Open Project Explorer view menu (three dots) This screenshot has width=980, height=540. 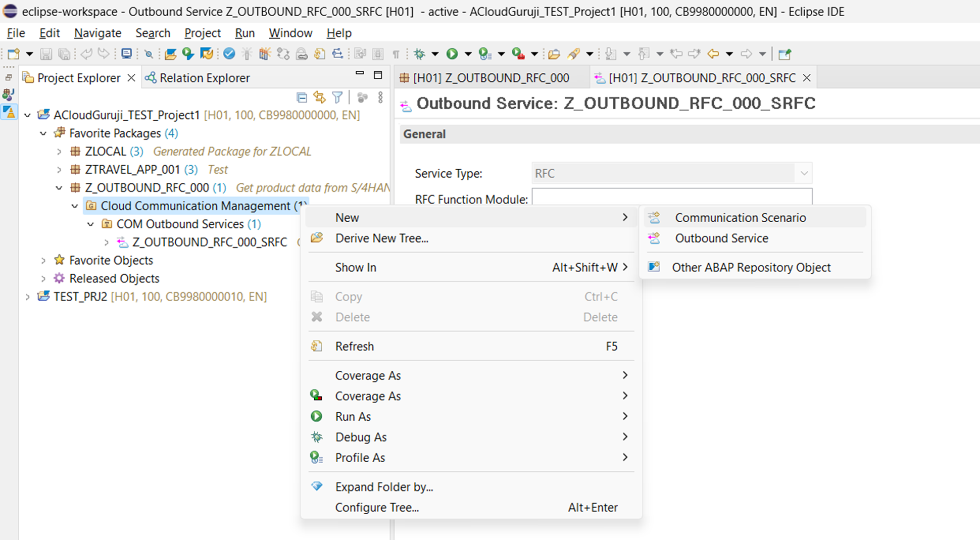[x=380, y=97]
